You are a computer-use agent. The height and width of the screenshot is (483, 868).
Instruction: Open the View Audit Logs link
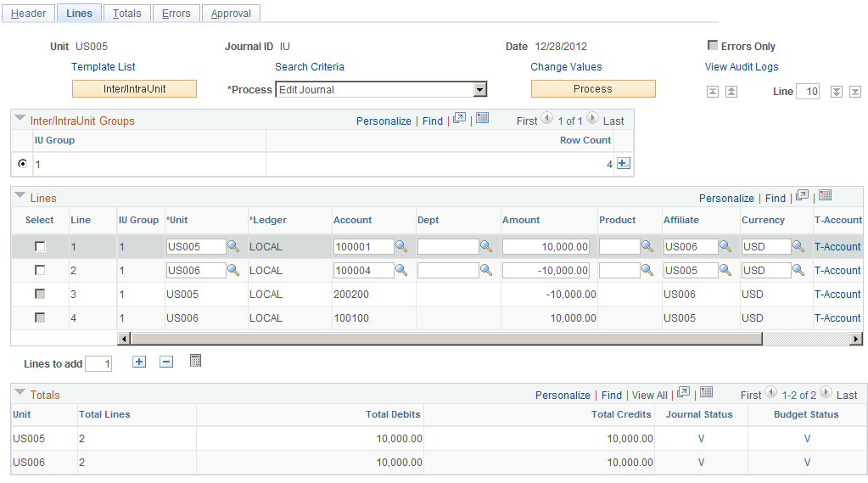pyautogui.click(x=742, y=66)
